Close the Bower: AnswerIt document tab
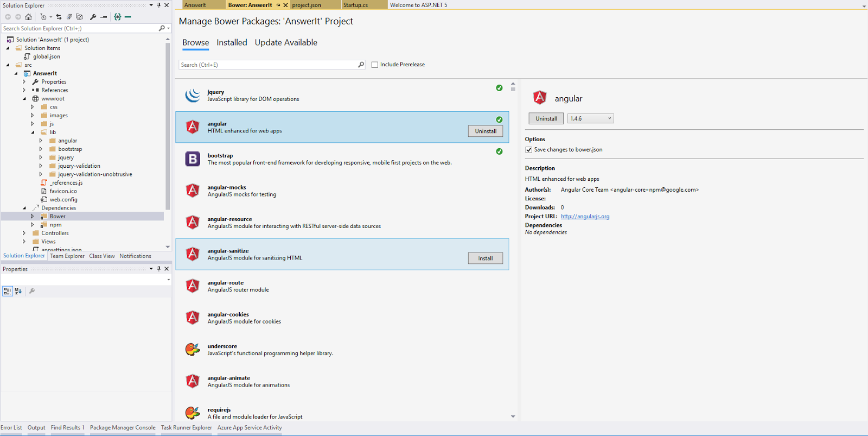Screen dimensions: 868x436 pos(285,5)
